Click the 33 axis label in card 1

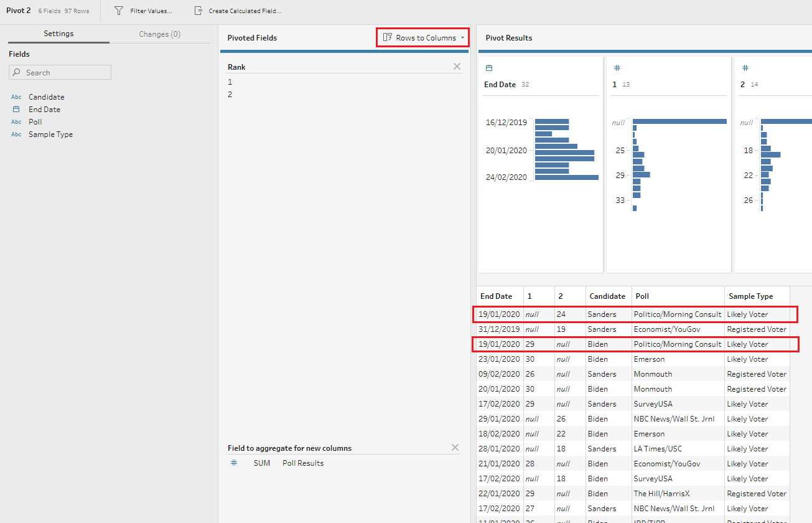click(x=620, y=200)
